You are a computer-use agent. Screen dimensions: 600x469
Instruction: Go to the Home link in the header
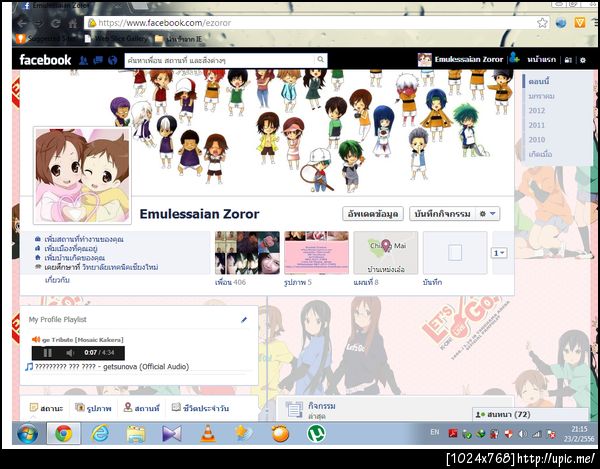point(541,60)
